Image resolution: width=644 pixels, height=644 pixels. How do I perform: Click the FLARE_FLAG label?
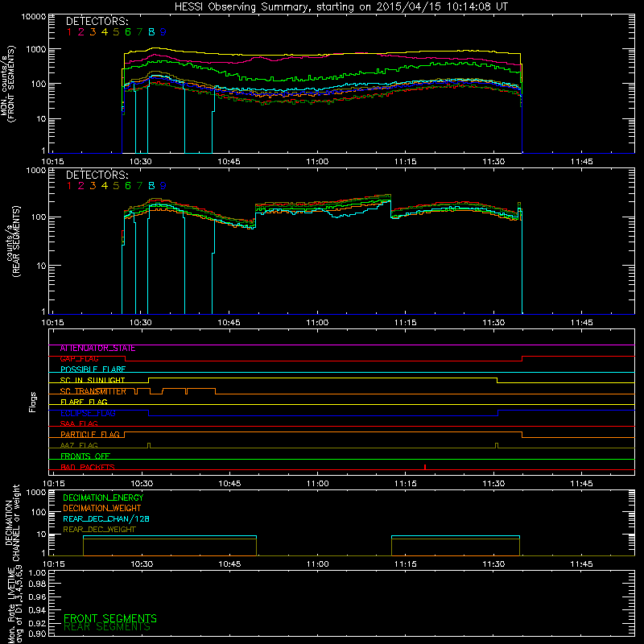coord(84,402)
